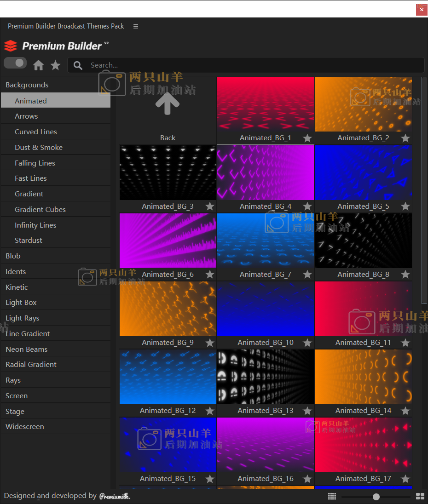Screen dimensions: 428x504
Task: Open the panel hamburger menu
Action: (136, 26)
